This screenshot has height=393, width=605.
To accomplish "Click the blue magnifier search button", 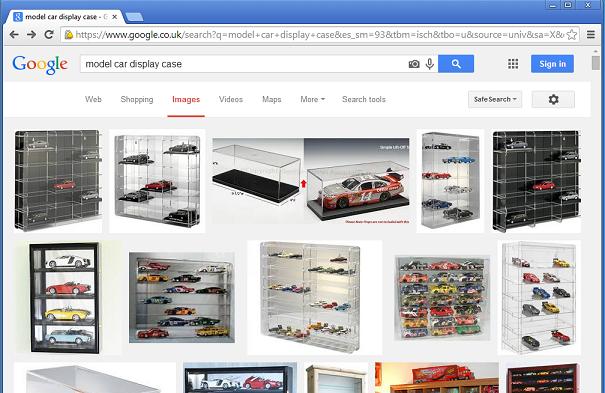I will tap(456, 64).
